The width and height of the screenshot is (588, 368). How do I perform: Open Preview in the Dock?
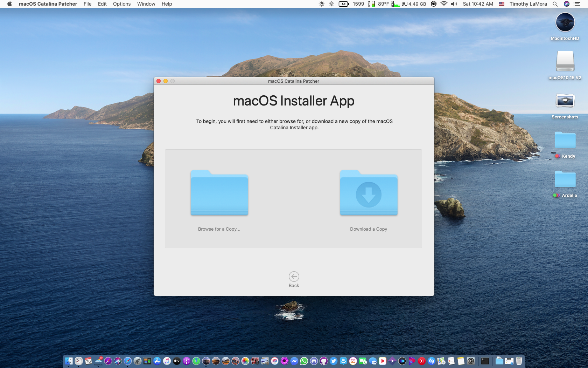pos(265,361)
